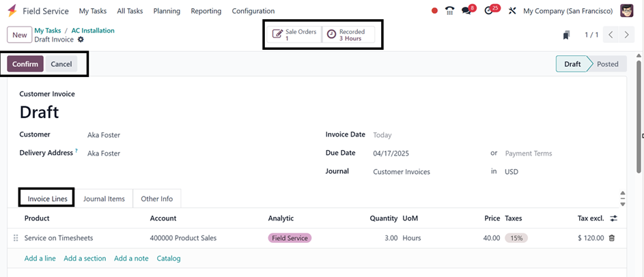
Task: Click the Add a line link
Action: [x=40, y=259]
